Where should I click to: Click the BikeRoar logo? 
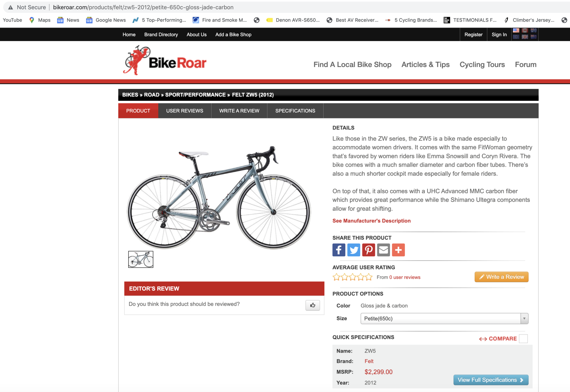tap(165, 61)
